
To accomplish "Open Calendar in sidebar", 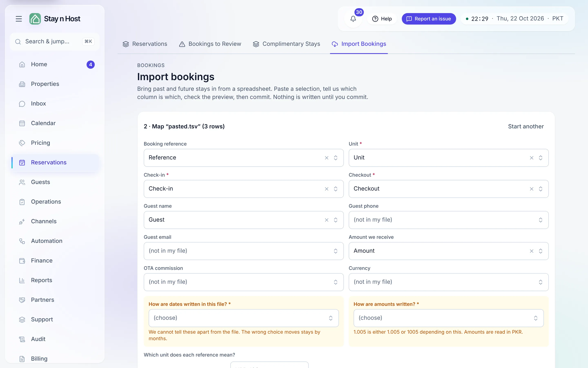I will pyautogui.click(x=55, y=123).
